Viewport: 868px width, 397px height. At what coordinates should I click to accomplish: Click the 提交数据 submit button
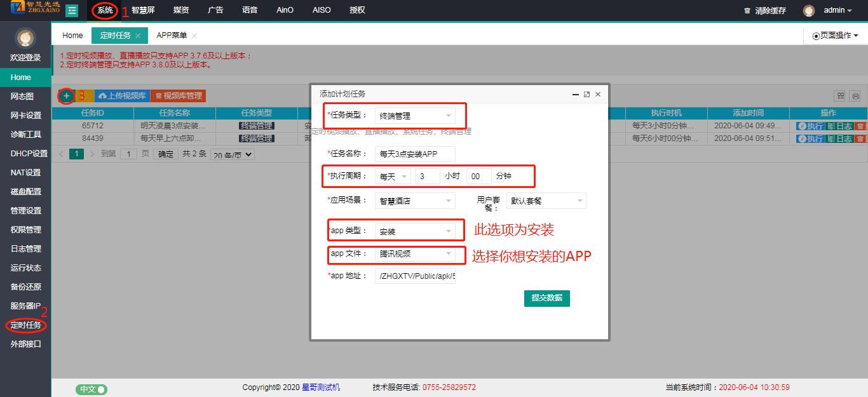pyautogui.click(x=546, y=298)
